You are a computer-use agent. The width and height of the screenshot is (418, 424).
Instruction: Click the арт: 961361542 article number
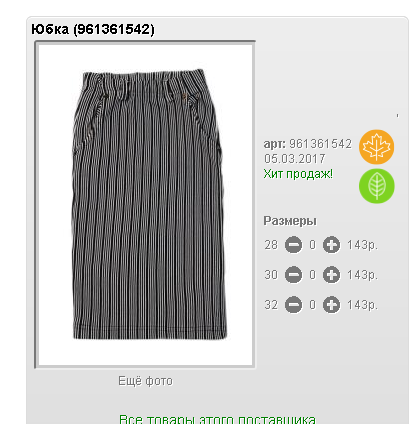point(308,144)
